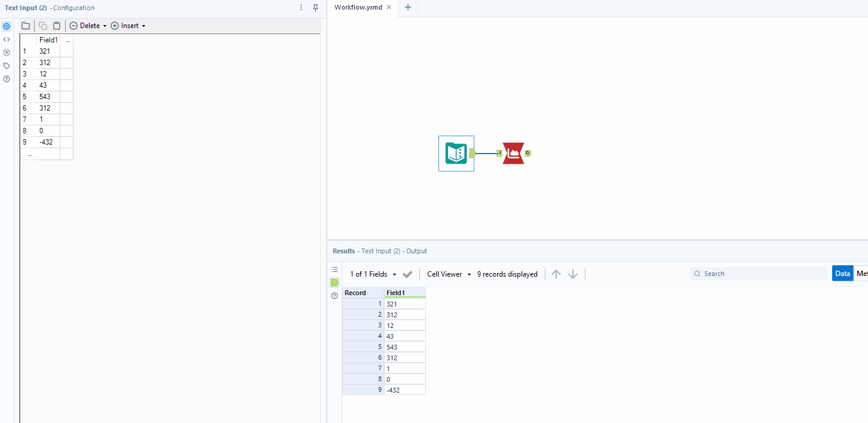Select the Configuration gear icon in the sidebar
868x423 pixels.
click(x=7, y=26)
